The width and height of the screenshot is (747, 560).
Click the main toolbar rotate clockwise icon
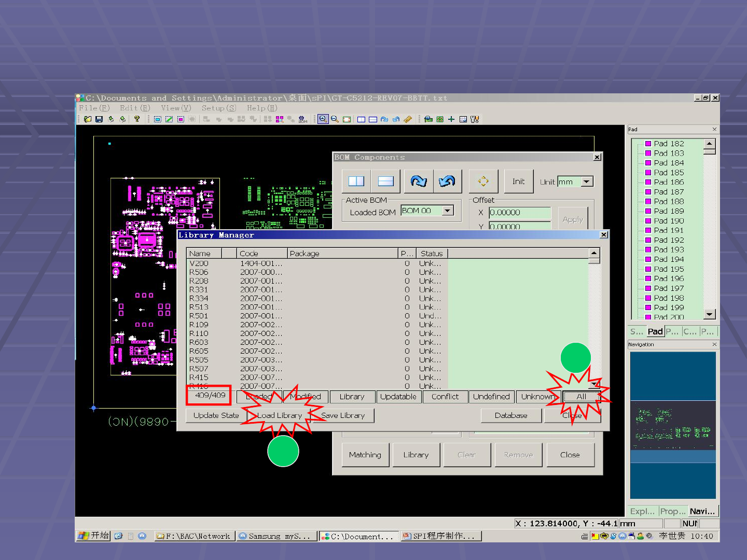pos(384,119)
